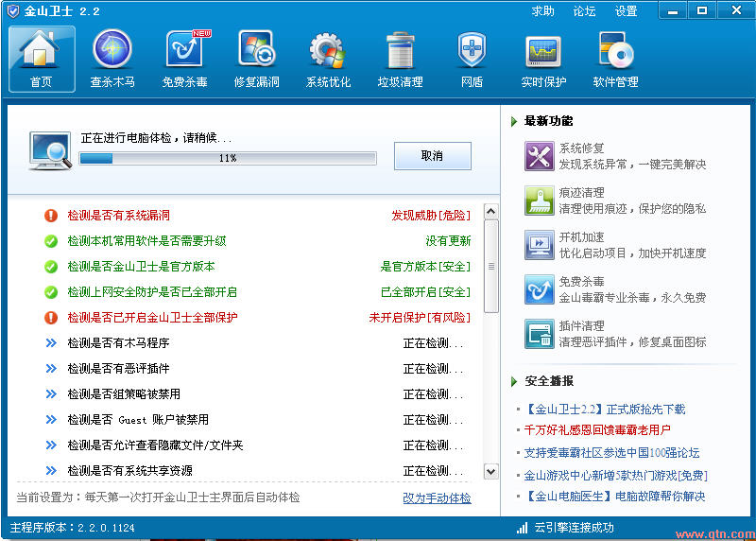Click the 系统修复 wrench icon in sidebar
The width and height of the screenshot is (756, 541).
[539, 156]
